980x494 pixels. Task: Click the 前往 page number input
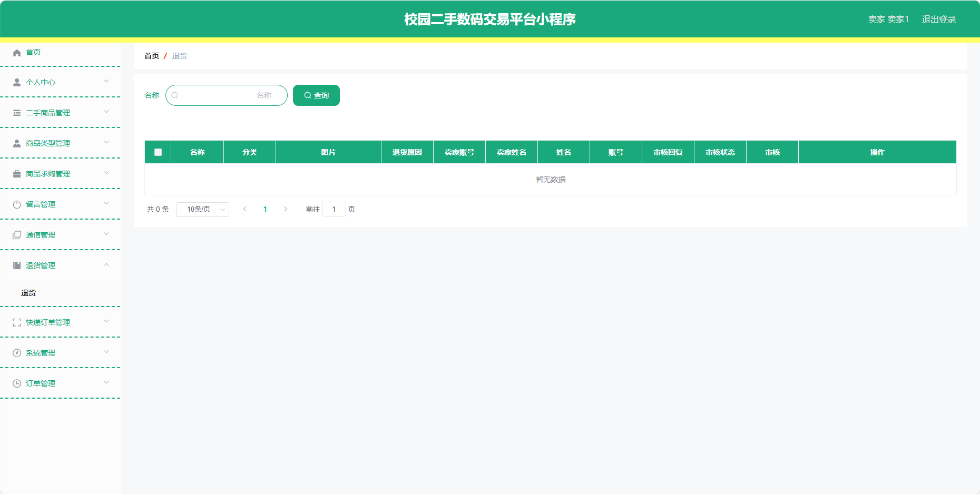334,209
